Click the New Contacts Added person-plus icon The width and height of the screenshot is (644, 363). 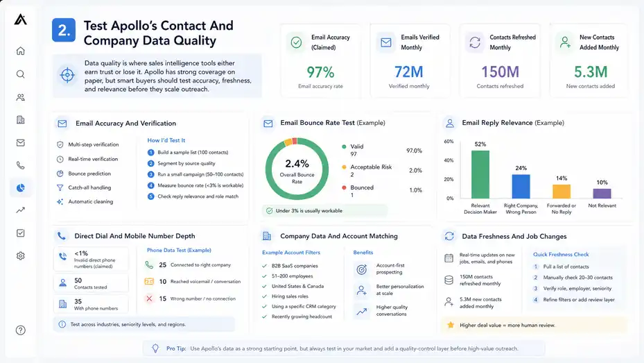click(565, 42)
